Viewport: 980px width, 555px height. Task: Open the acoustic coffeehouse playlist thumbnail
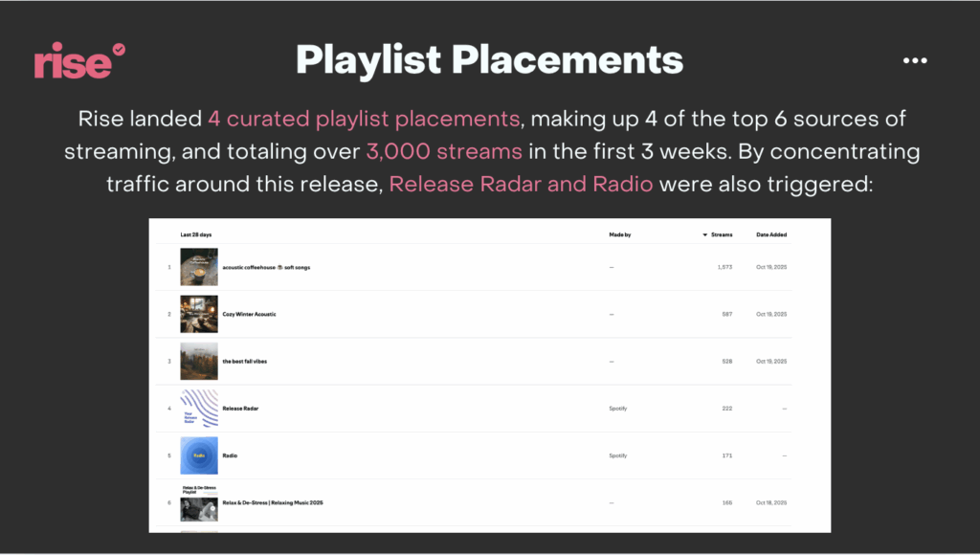199,267
